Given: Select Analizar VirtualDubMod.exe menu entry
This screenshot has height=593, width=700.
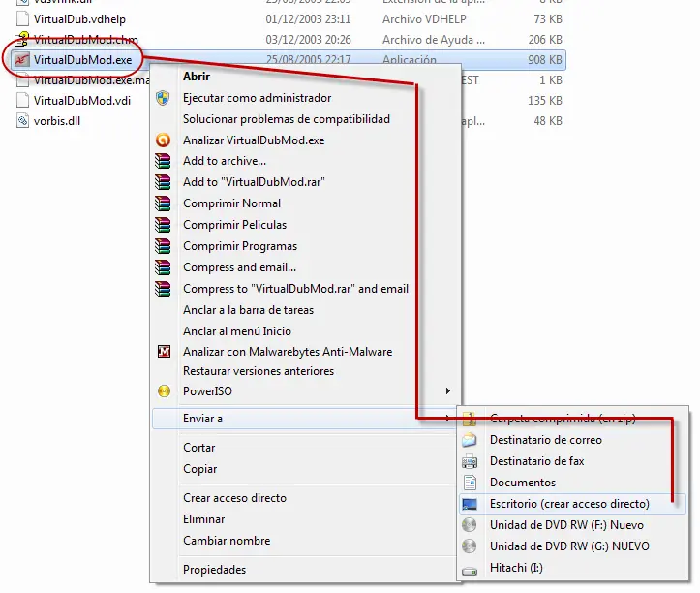Looking at the screenshot, I should (254, 140).
